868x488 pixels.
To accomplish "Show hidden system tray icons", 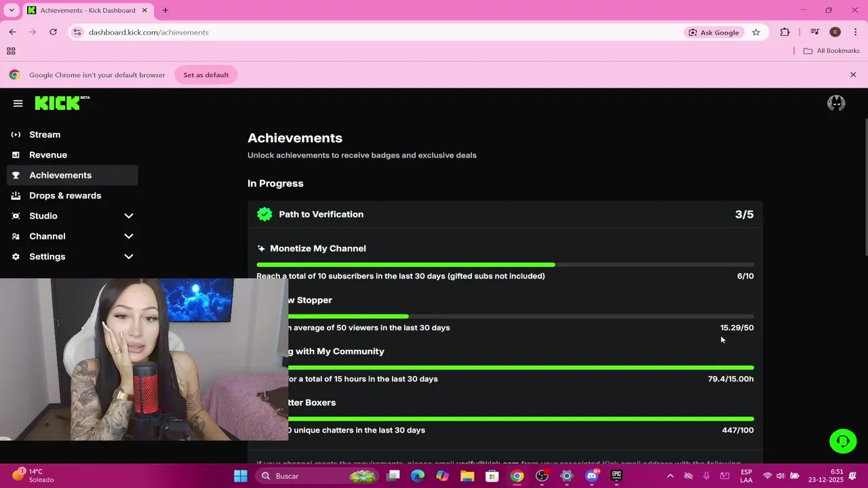I will [670, 476].
